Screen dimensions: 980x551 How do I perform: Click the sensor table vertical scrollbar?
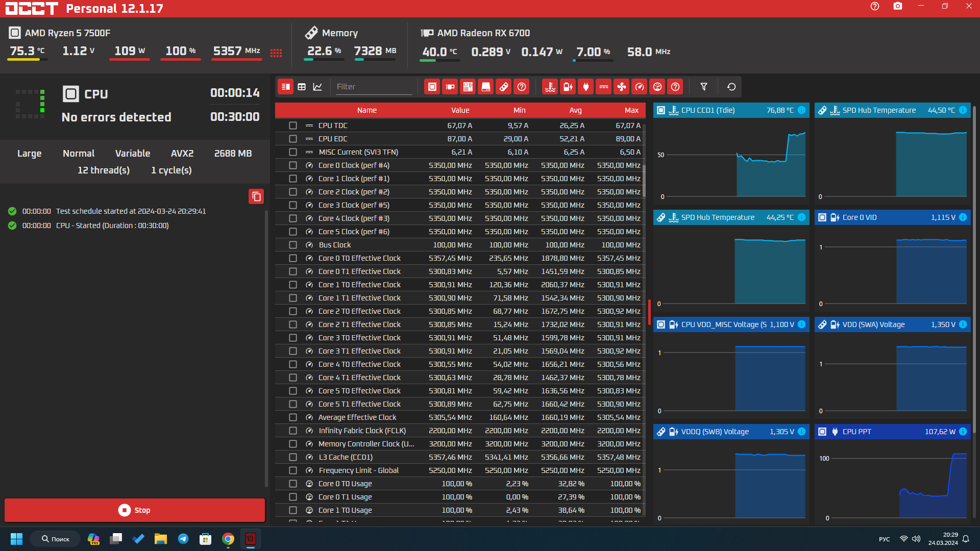(644, 181)
